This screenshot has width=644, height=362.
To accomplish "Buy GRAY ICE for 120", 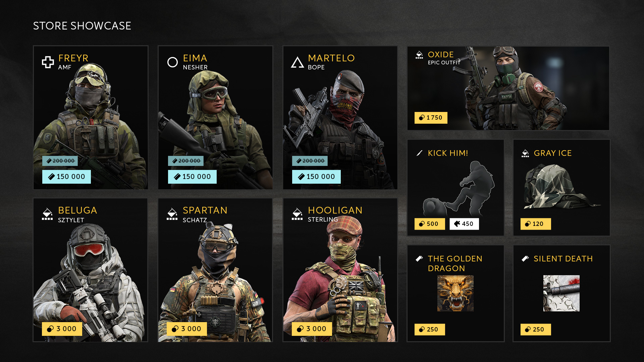I will pyautogui.click(x=536, y=224).
